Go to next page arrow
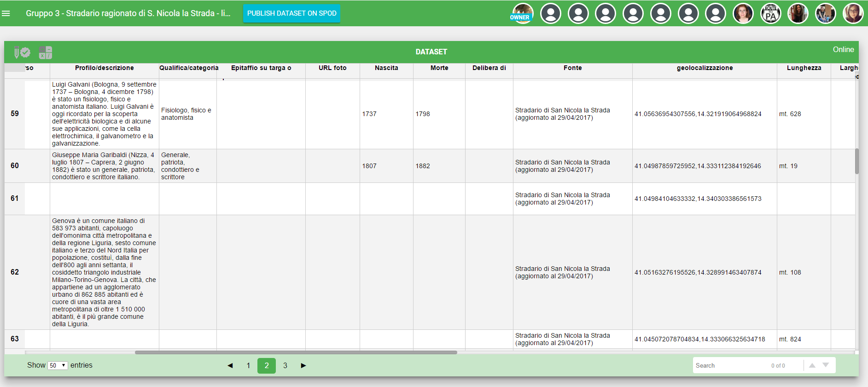The width and height of the screenshot is (868, 387). coord(303,365)
